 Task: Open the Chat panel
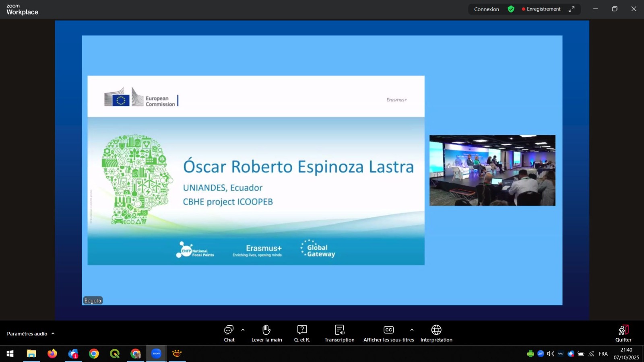[x=229, y=333]
